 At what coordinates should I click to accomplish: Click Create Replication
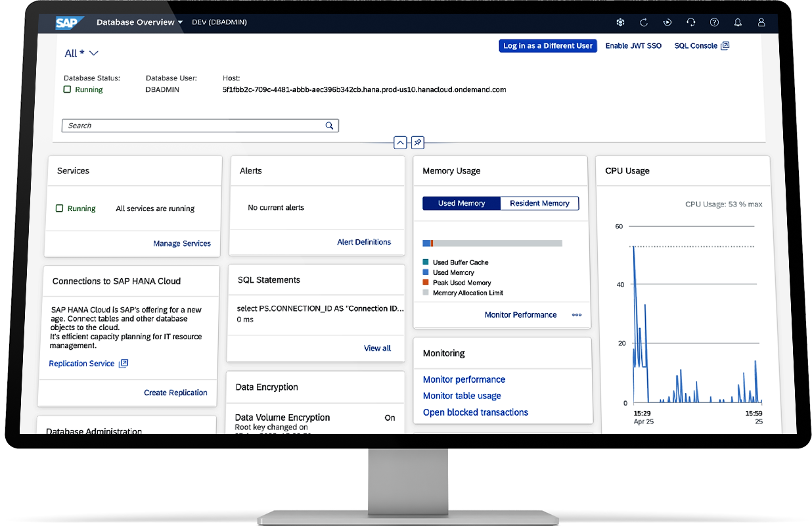pyautogui.click(x=175, y=393)
